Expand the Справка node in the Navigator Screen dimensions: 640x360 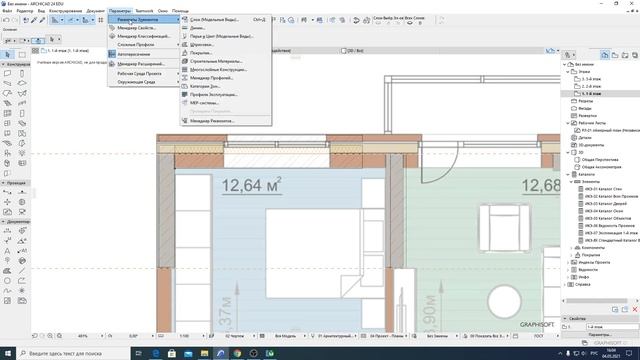(565, 284)
